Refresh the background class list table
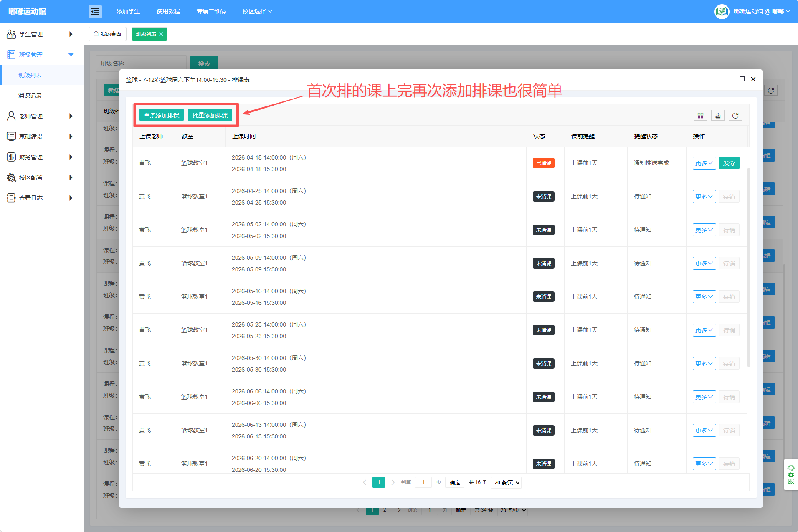 coord(771,91)
